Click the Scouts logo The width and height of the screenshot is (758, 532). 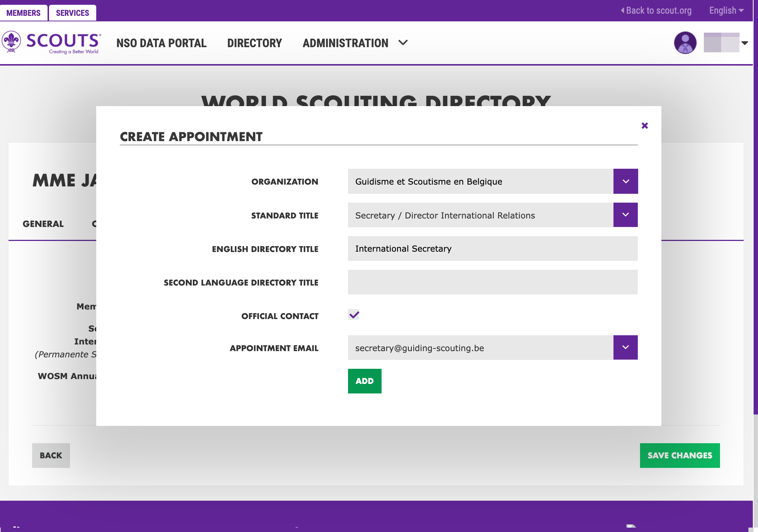(51, 42)
